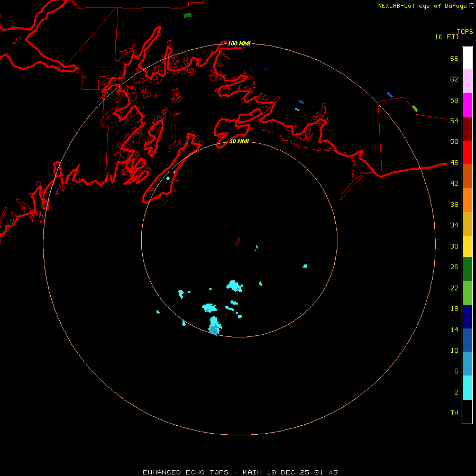Click the light green legend swatch

point(467,293)
